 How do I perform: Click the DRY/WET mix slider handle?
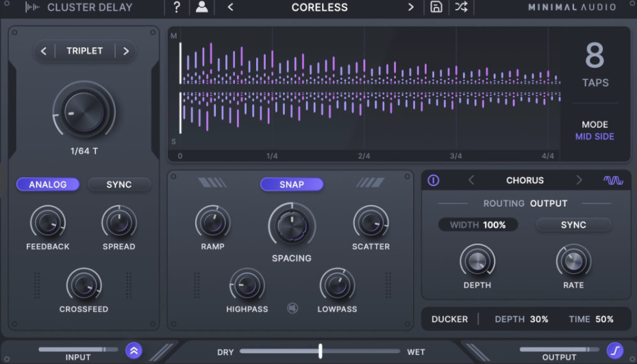[x=320, y=351]
